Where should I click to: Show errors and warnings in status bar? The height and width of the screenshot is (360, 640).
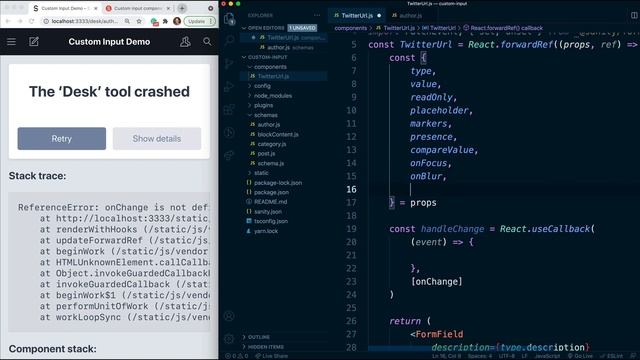coord(236,356)
